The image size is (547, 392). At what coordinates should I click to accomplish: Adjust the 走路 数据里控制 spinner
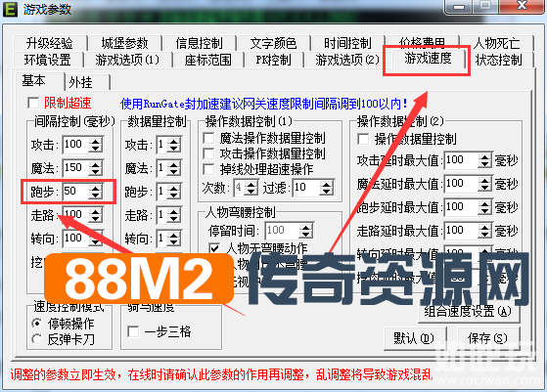pos(174,215)
